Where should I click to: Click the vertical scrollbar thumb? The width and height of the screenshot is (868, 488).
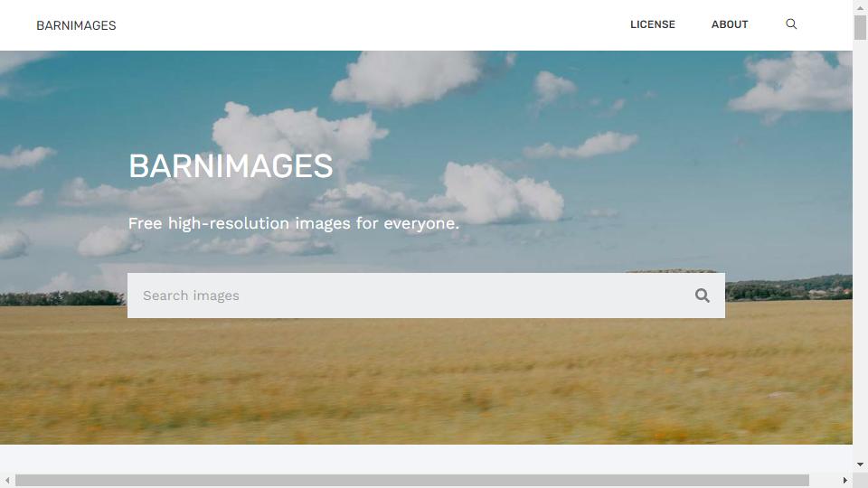tap(860, 28)
